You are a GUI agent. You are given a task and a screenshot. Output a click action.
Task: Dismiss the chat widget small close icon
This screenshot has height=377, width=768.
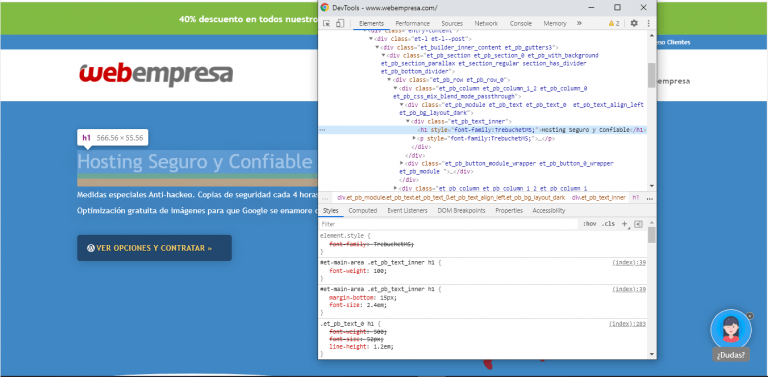749,316
